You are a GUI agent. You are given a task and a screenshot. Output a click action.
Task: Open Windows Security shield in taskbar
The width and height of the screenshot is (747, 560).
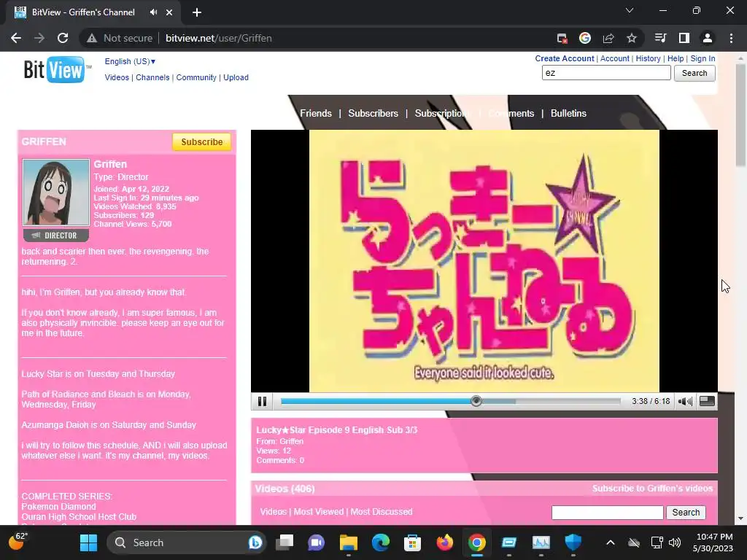tap(573, 542)
